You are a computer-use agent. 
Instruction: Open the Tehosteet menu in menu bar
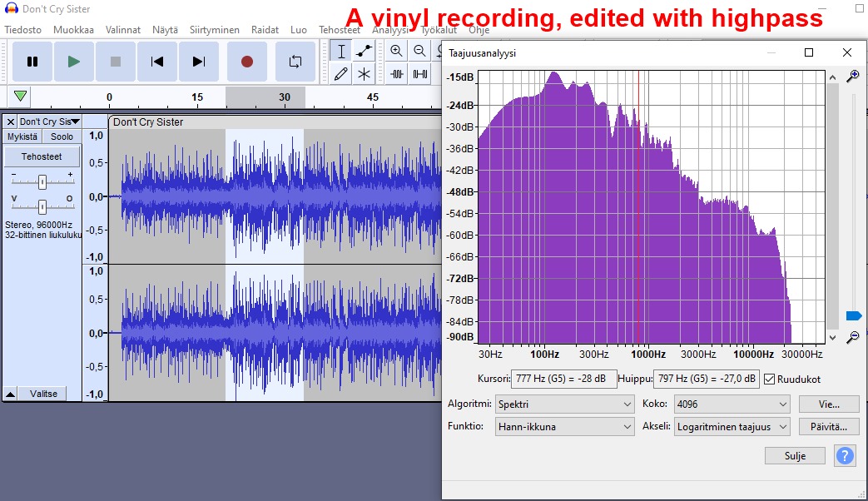tap(340, 30)
